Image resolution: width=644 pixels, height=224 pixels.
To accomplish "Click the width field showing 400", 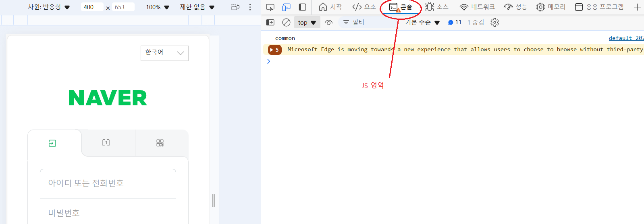I will 92,7.
